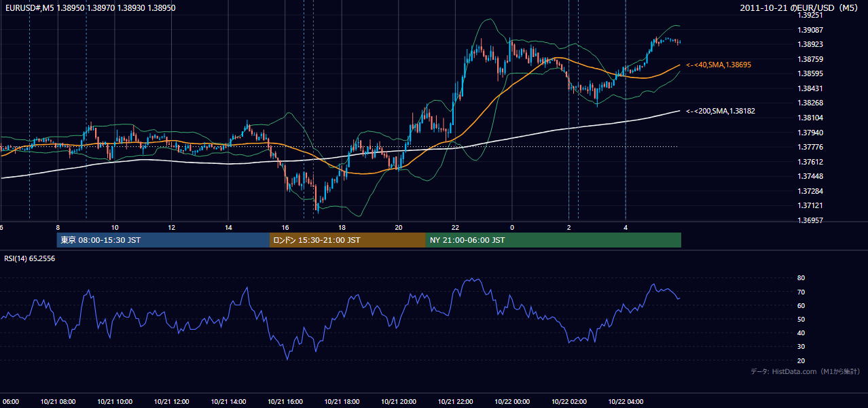The height and width of the screenshot is (408, 868).
Task: Click price axis value 1.38923
Action: (x=810, y=44)
